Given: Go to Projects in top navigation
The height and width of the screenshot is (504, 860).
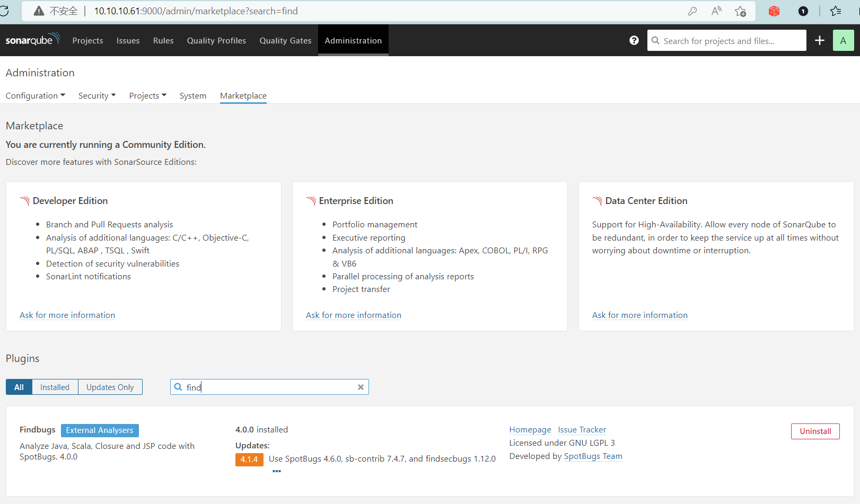Looking at the screenshot, I should coord(88,40).
